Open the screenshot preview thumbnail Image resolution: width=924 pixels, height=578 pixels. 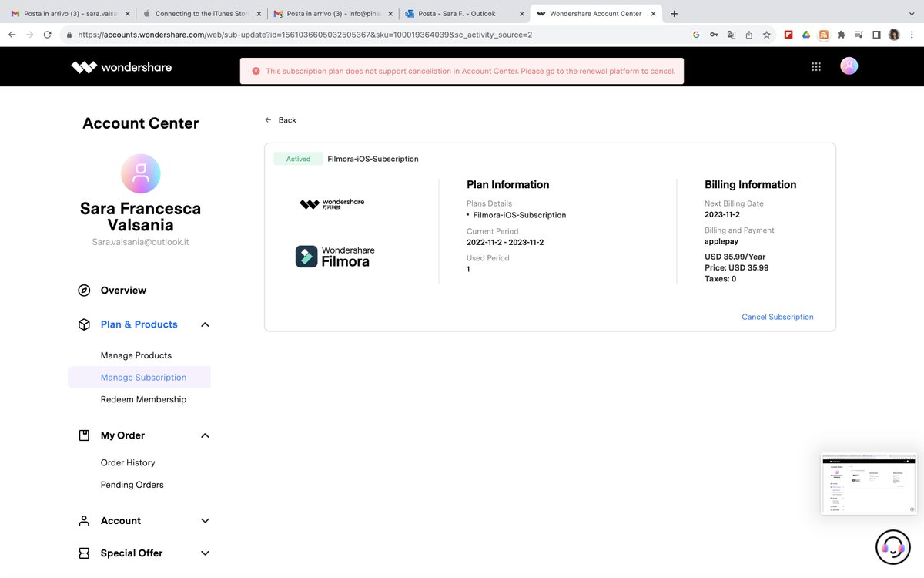coord(869,483)
